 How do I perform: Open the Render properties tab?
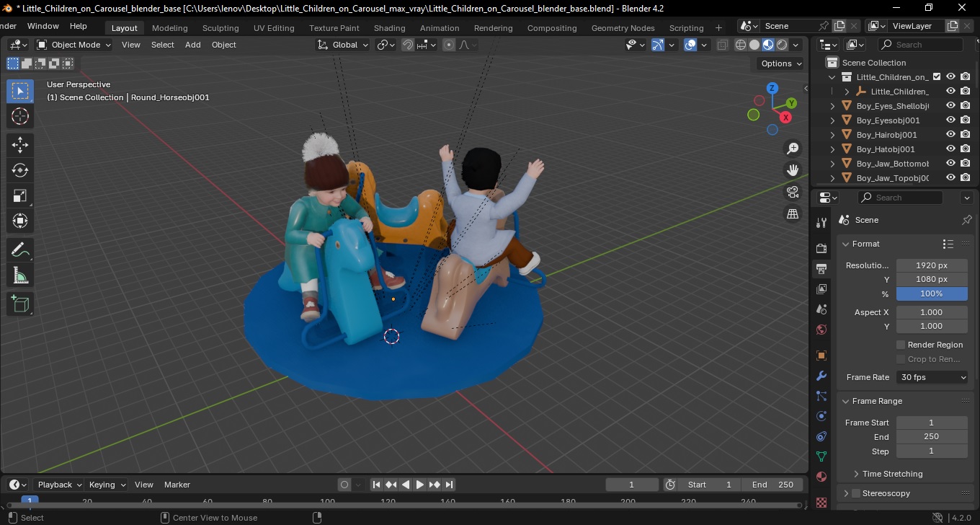(821, 248)
